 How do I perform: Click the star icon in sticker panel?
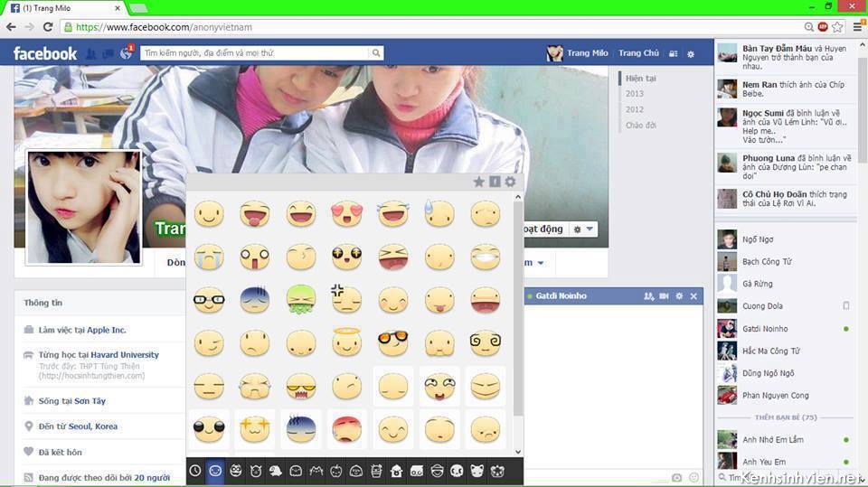pos(479,182)
